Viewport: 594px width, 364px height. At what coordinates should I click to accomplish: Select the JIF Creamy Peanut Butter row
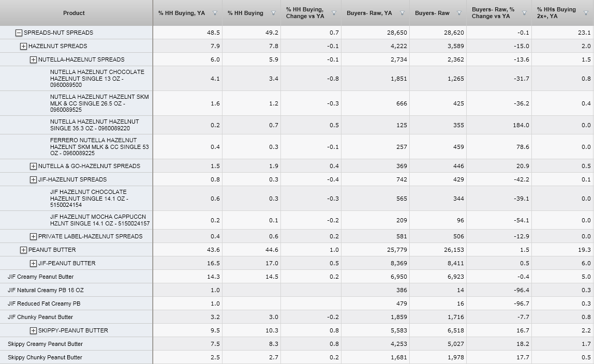point(41,277)
